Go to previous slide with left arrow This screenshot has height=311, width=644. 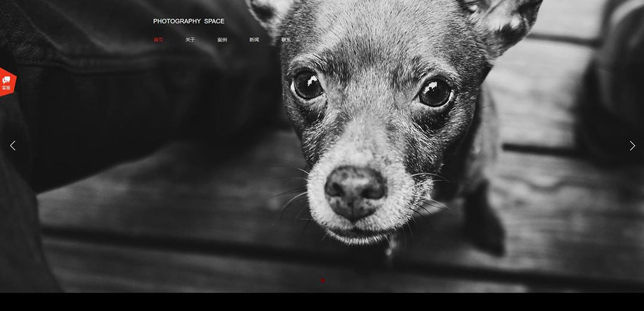(x=13, y=146)
